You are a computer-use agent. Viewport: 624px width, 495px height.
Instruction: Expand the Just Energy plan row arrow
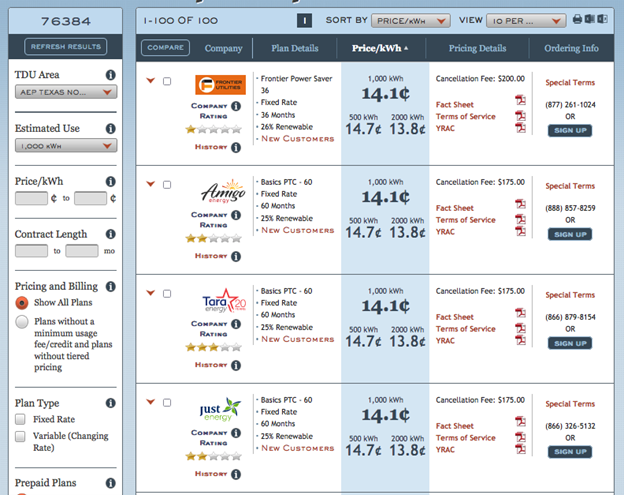click(x=150, y=402)
